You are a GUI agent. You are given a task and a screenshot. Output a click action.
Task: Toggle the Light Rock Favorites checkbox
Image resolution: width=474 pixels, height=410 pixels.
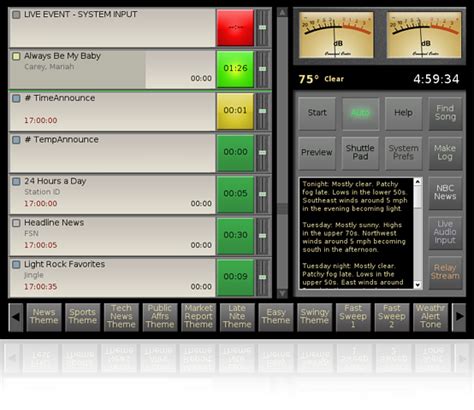[16, 264]
